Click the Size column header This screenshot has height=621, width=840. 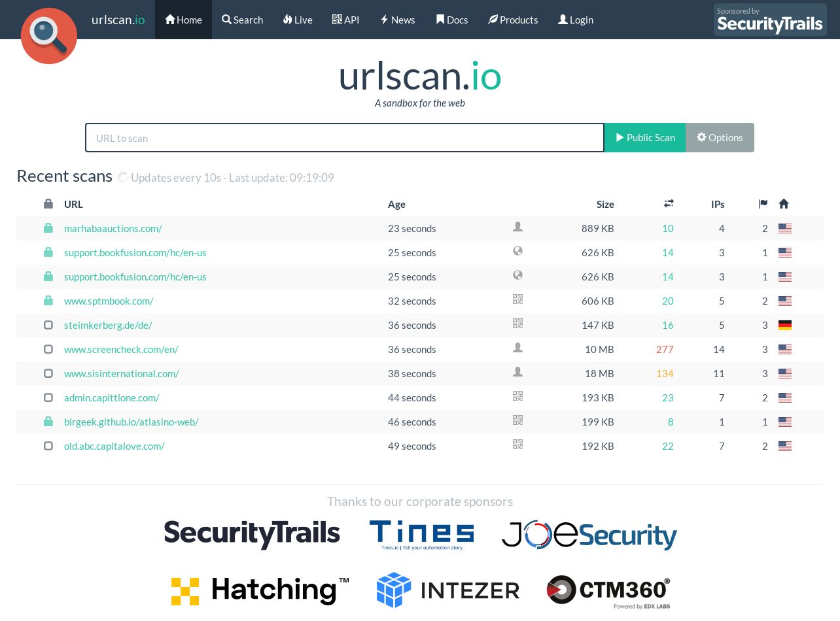point(605,205)
